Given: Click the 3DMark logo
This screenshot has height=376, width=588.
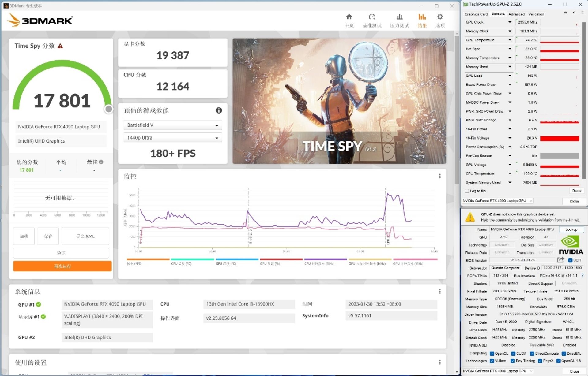Looking at the screenshot, I should tap(40, 20).
